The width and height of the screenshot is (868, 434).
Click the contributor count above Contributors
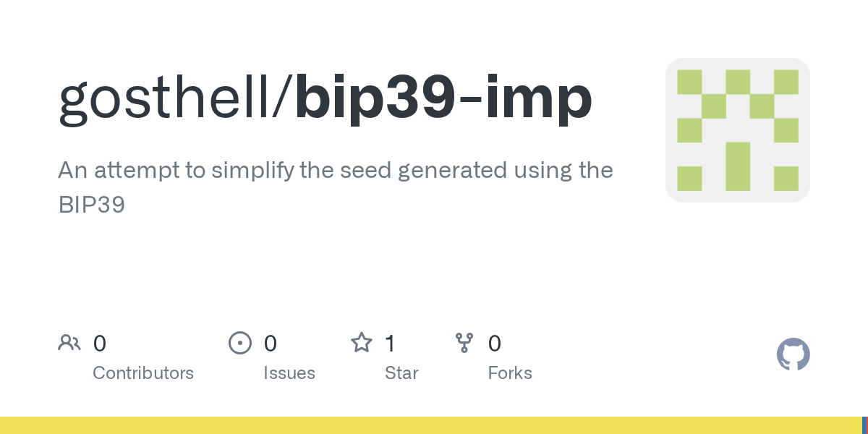coord(100,343)
